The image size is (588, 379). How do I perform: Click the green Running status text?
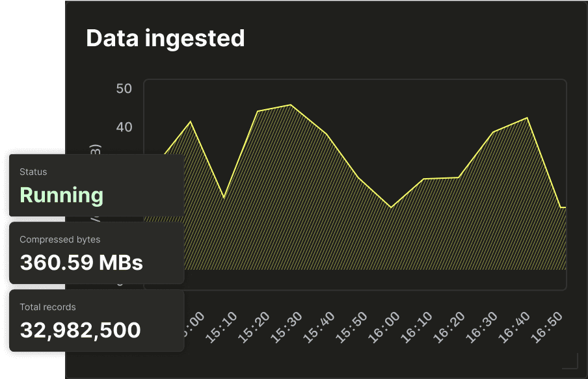click(62, 195)
